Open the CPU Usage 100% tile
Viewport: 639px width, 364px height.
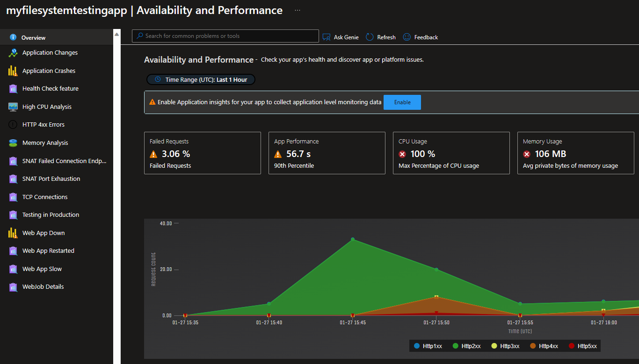click(x=451, y=153)
